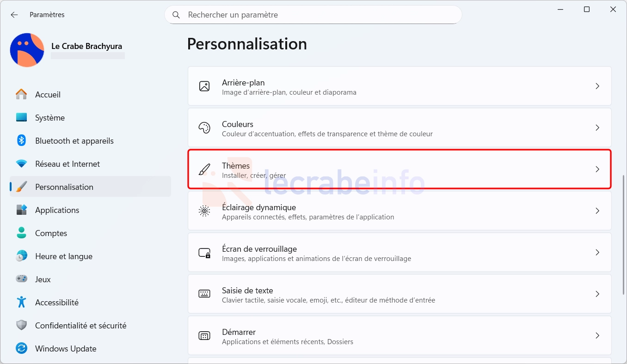Open Écran de verrouillage via chevron

point(597,252)
